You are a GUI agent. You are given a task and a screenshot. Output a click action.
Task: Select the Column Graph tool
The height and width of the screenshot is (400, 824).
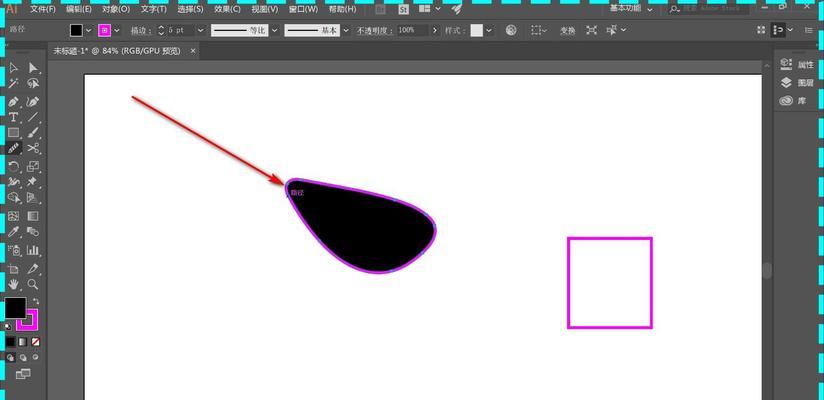click(33, 250)
